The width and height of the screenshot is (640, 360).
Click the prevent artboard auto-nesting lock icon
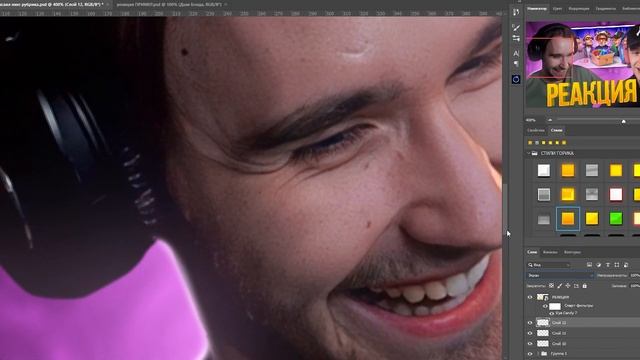click(x=576, y=286)
